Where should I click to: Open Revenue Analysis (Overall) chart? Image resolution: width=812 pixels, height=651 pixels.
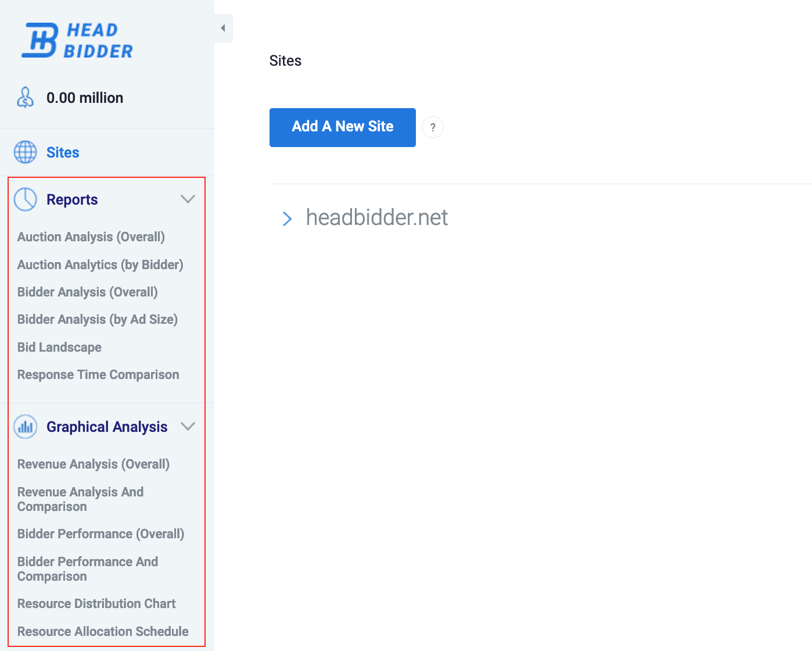(x=94, y=464)
